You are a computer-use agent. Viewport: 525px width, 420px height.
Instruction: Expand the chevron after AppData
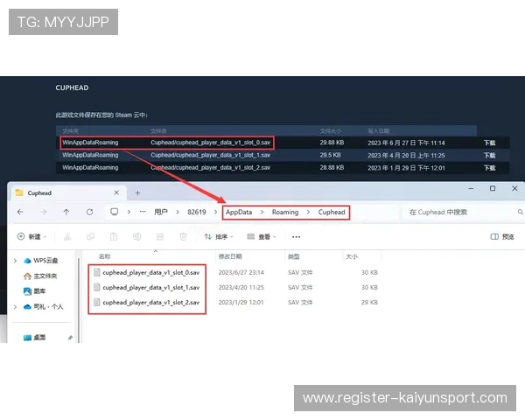pos(262,212)
